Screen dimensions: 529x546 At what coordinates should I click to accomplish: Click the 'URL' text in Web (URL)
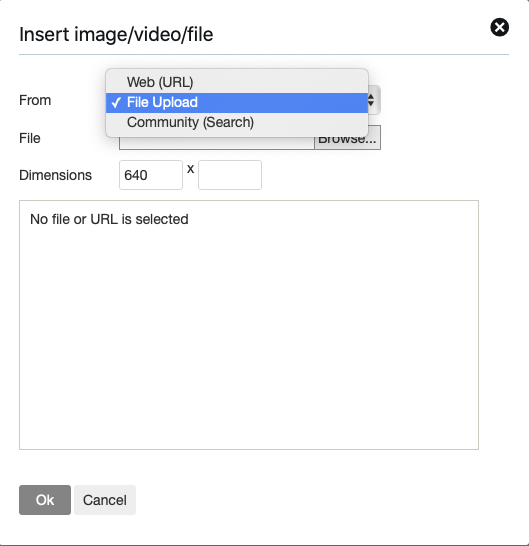[x=177, y=83]
